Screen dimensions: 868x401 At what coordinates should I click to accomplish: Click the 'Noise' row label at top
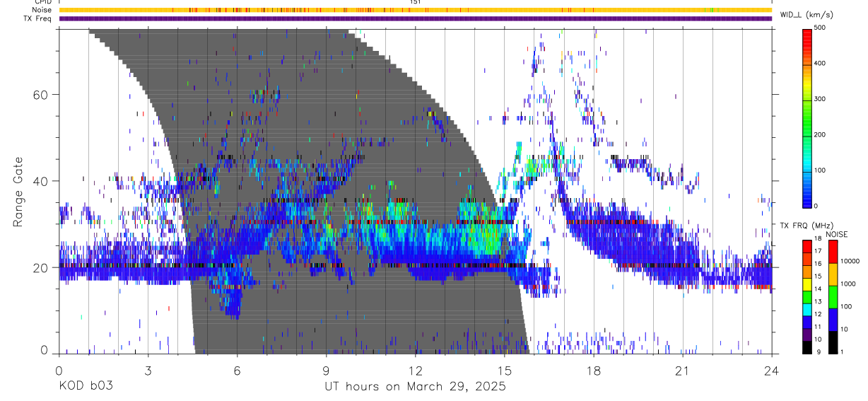pos(43,10)
